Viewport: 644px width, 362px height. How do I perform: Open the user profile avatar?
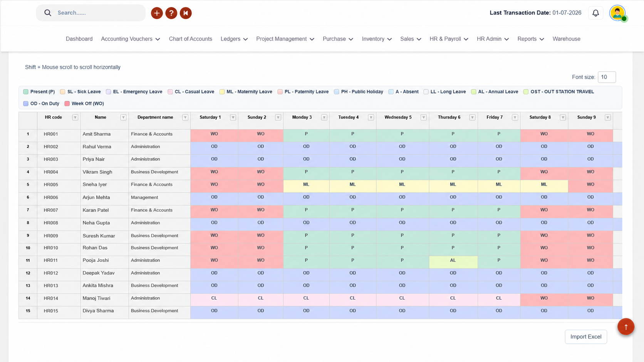[617, 13]
